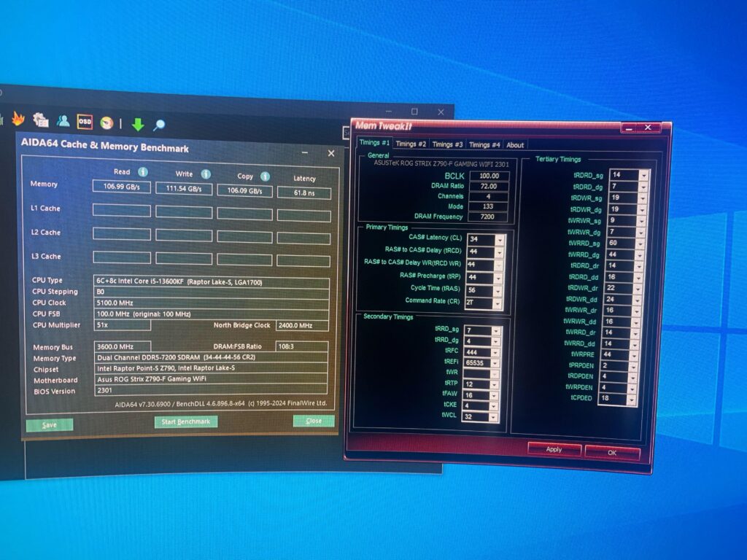Click Apply in MemTweakIt
Image resolution: width=747 pixels, height=560 pixels.
click(x=554, y=449)
